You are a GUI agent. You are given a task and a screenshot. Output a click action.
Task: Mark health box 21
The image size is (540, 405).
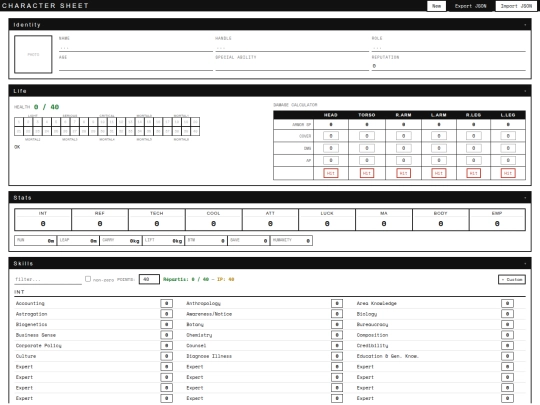point(19,131)
